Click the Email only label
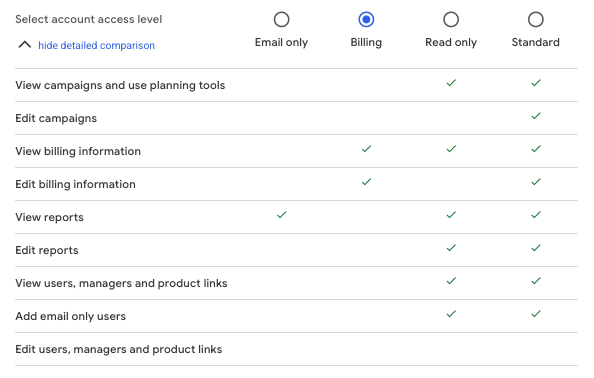The image size is (594, 378). coord(281,42)
